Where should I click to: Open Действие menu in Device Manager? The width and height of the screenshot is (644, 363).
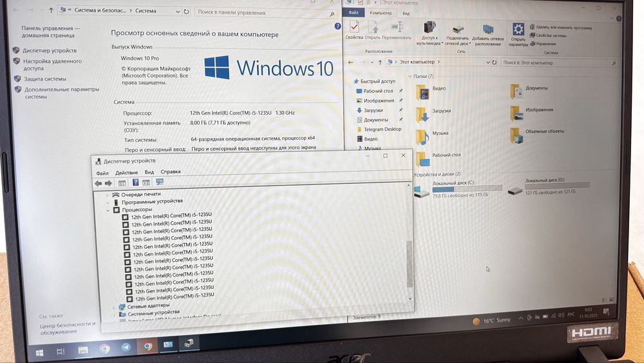pos(126,173)
